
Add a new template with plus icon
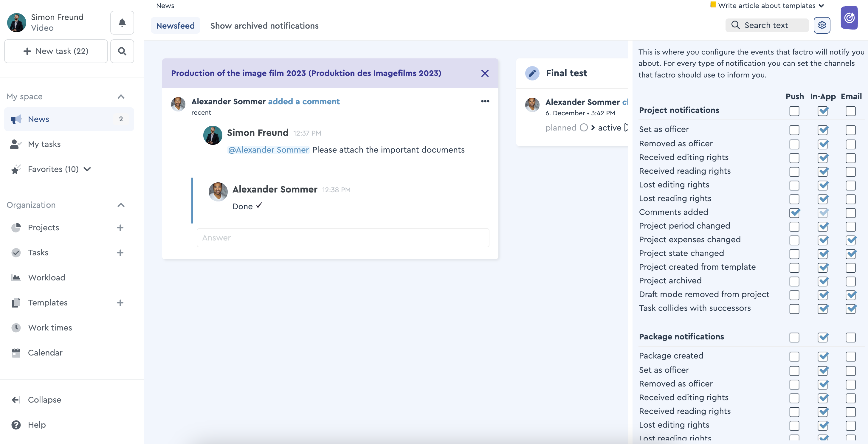[120, 302]
